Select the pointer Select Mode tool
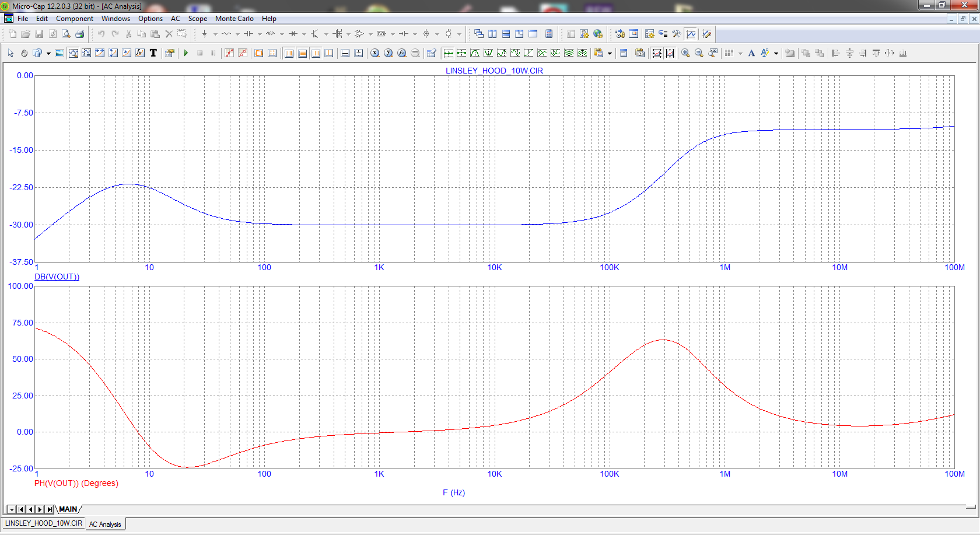The height and width of the screenshot is (535, 980). [10, 53]
